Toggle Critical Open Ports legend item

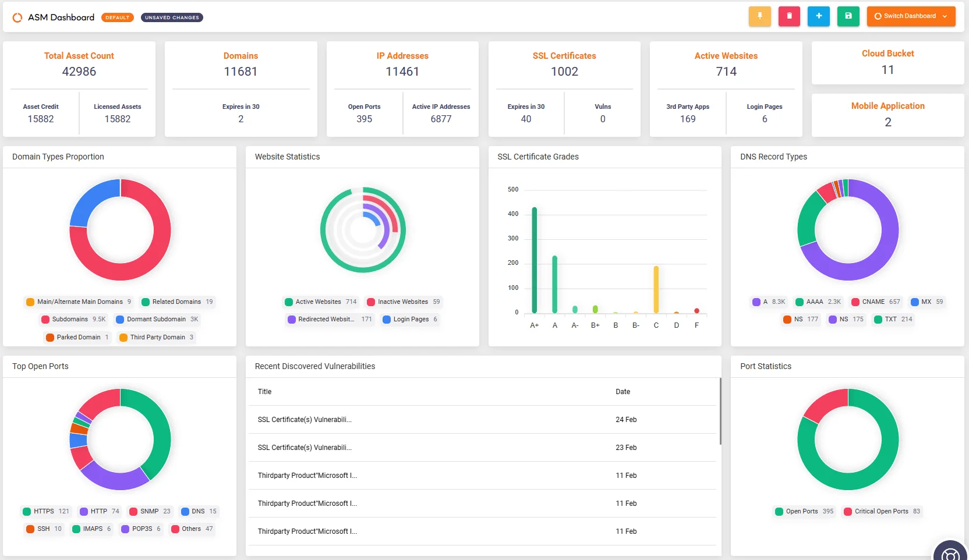[882, 511]
